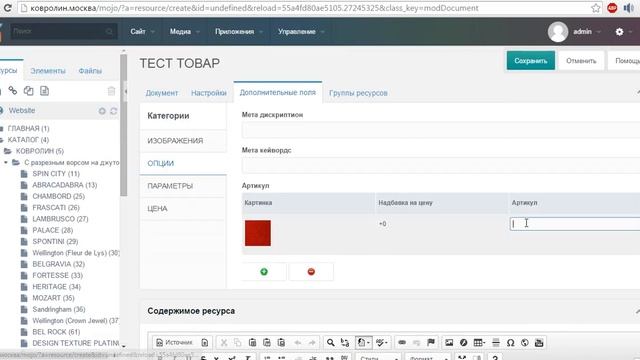Click the new weblink icon in the tree toolbar
The image size is (640, 360).
pyautogui.click(x=13, y=91)
